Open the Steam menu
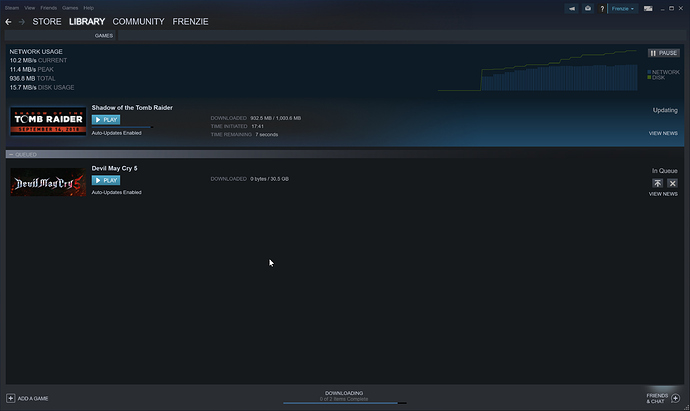Screen dimensions: 690x411 pos(12,8)
